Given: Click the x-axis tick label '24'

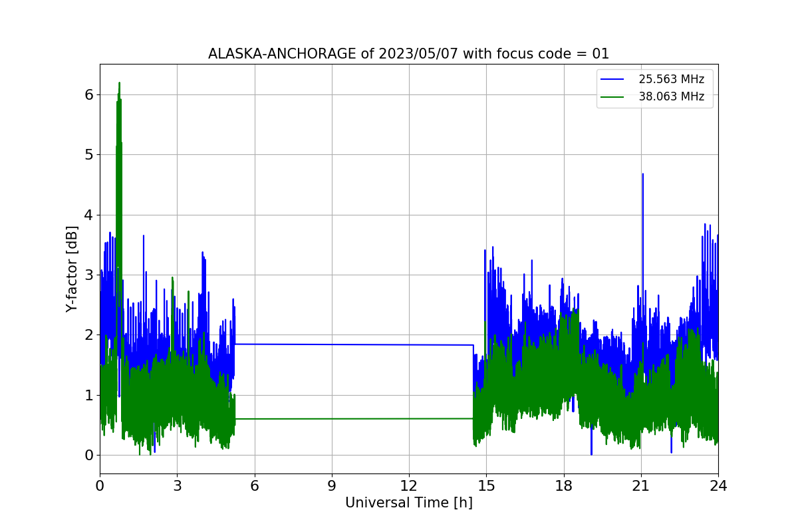Looking at the screenshot, I should tap(718, 485).
